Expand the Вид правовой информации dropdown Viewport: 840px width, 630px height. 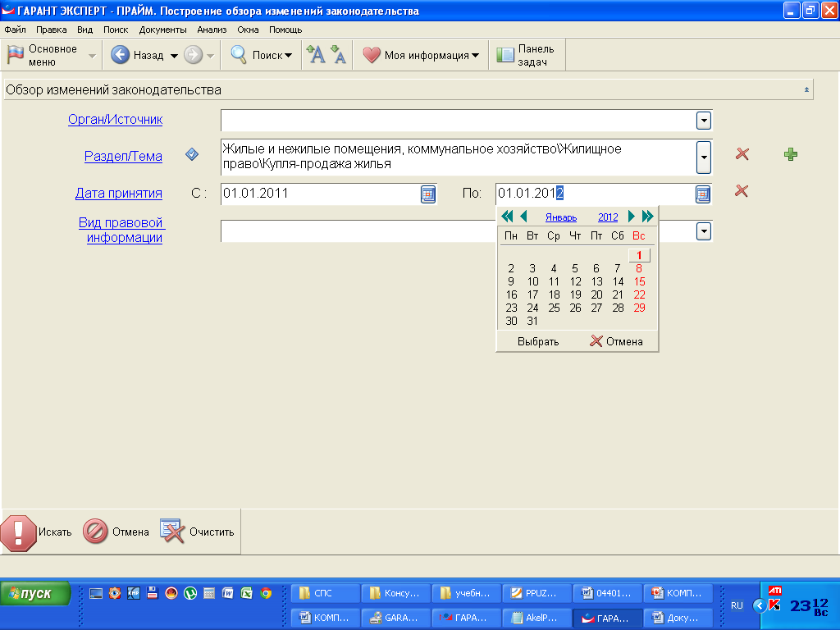[703, 231]
